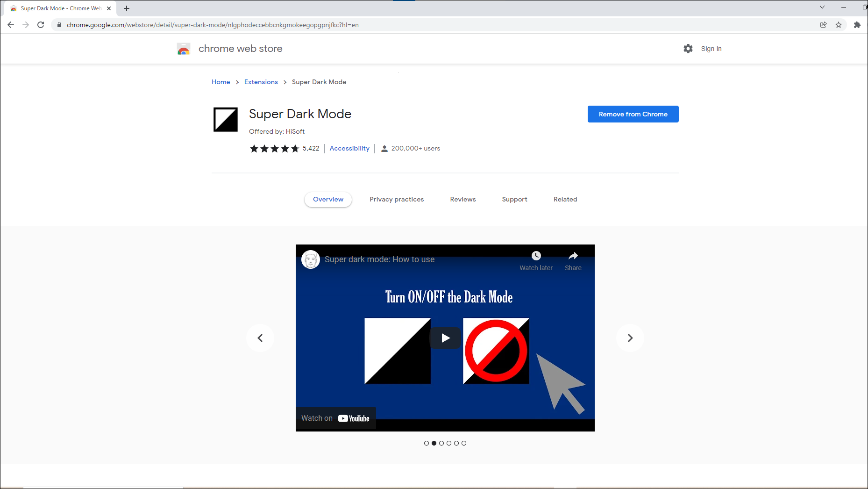Click the address bar URL

[x=213, y=25]
